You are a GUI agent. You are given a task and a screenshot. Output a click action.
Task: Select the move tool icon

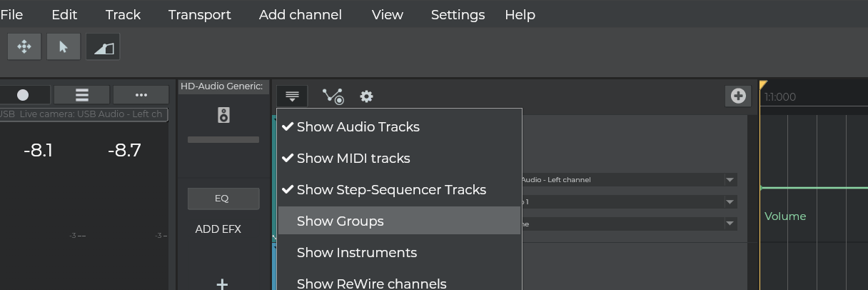click(x=24, y=47)
